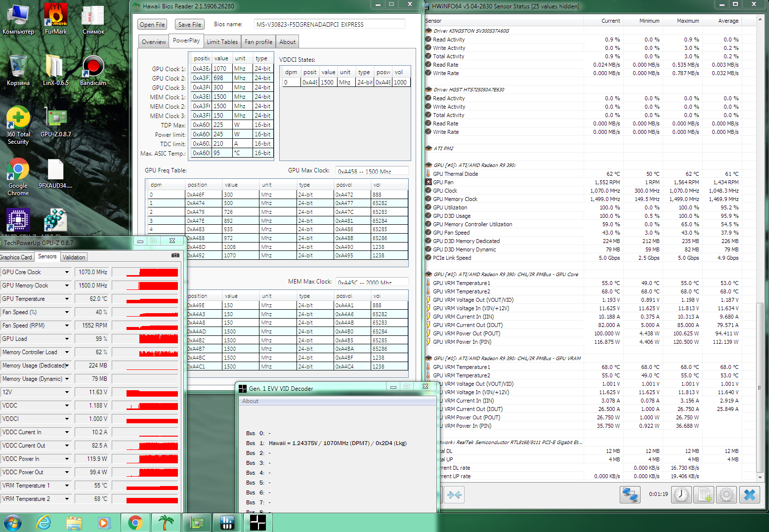Image resolution: width=769 pixels, height=532 pixels.
Task: Expand the GPU Temperature dropdown in GPU-Z
Action: 67,299
